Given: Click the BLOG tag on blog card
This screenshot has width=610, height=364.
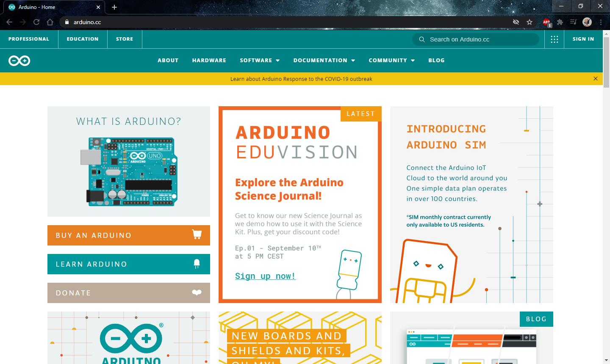Looking at the screenshot, I should tap(536, 319).
